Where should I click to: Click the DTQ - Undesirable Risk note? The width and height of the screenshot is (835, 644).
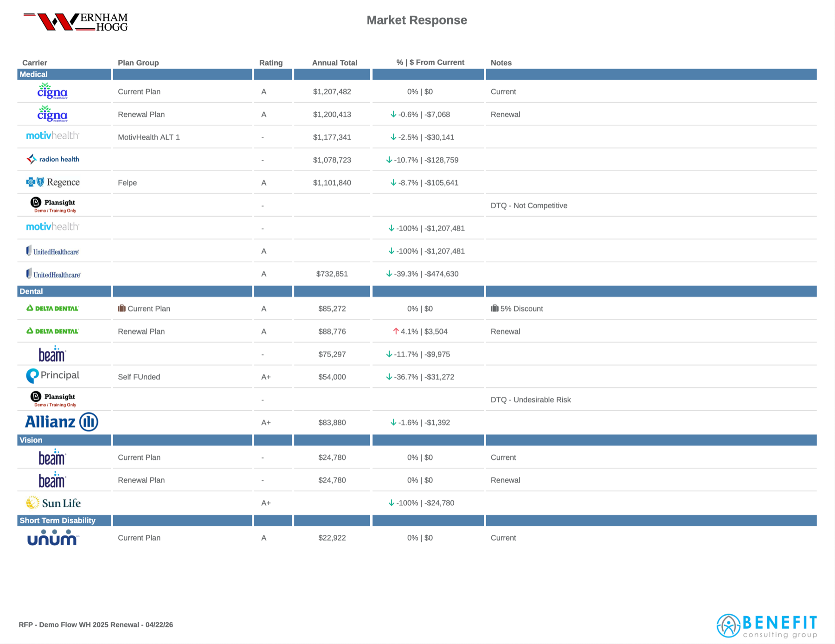pos(531,399)
